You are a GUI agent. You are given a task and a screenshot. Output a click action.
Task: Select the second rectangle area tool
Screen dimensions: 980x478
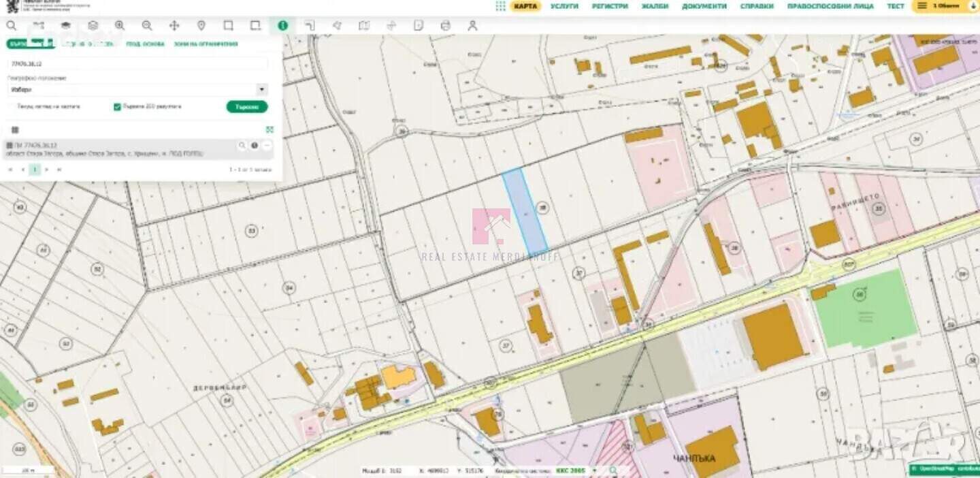[x=255, y=26]
